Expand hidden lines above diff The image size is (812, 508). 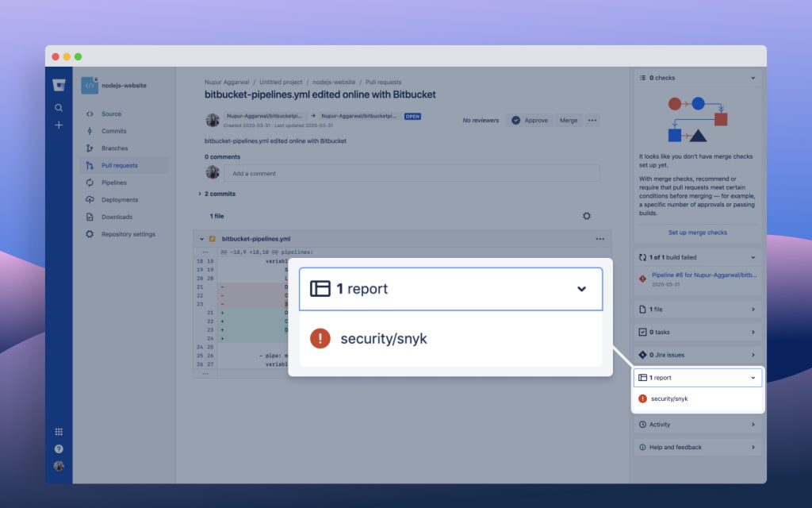click(x=205, y=252)
